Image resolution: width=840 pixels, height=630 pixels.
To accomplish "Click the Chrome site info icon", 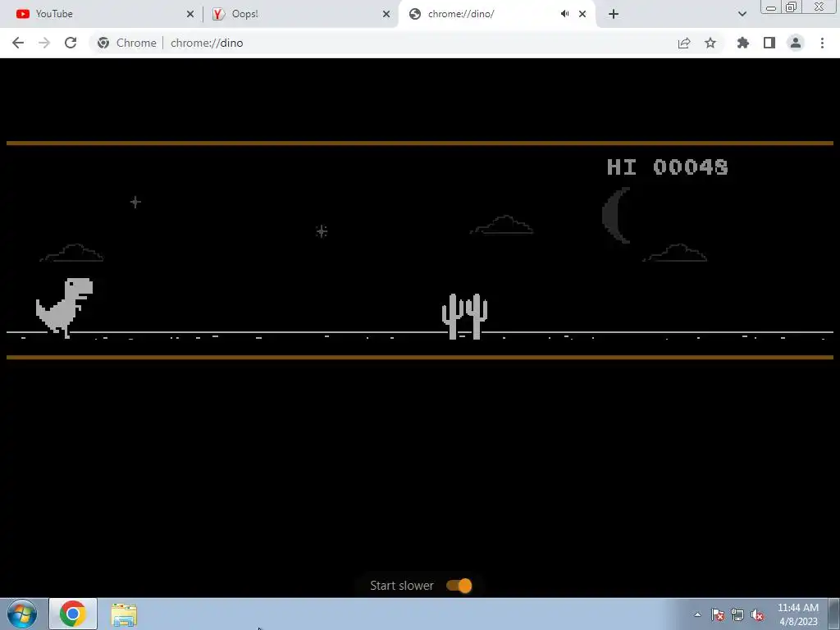I will tap(103, 43).
